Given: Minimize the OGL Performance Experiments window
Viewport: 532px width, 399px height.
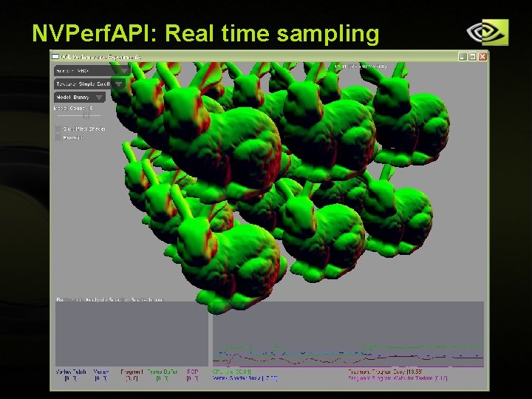Looking at the screenshot, I should tap(463, 56).
